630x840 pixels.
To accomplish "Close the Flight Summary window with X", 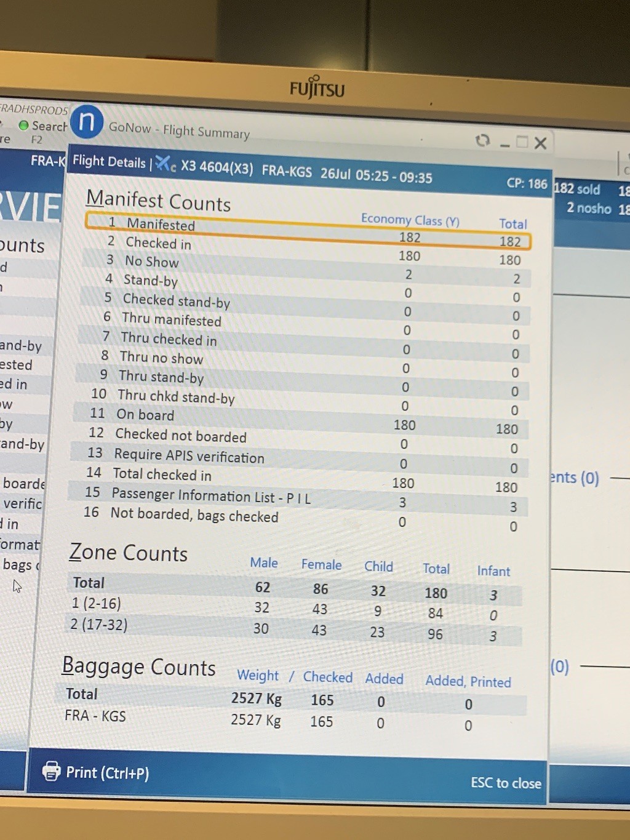I will click(541, 143).
